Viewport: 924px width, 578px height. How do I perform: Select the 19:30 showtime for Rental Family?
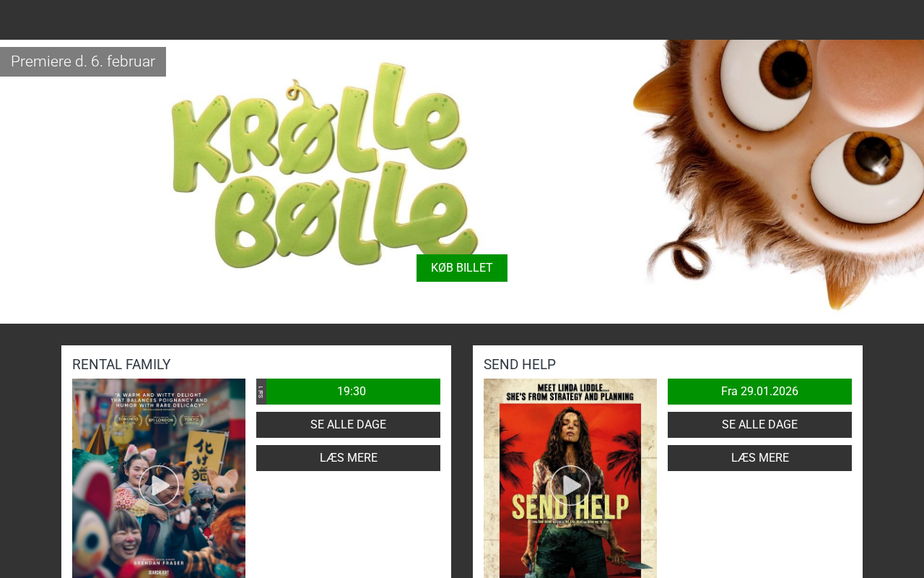(x=353, y=392)
